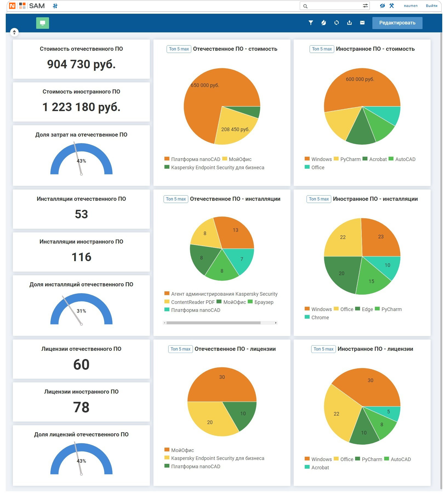Click the pin icon next to SAM
This screenshot has height=497, width=448.
(55, 6)
